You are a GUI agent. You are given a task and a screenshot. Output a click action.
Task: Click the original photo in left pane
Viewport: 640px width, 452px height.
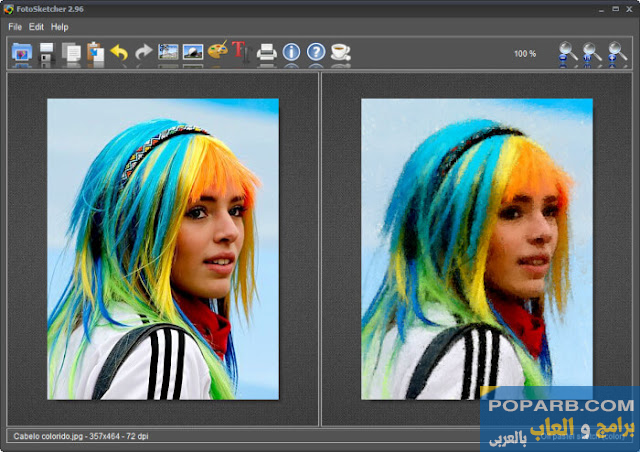tap(163, 249)
